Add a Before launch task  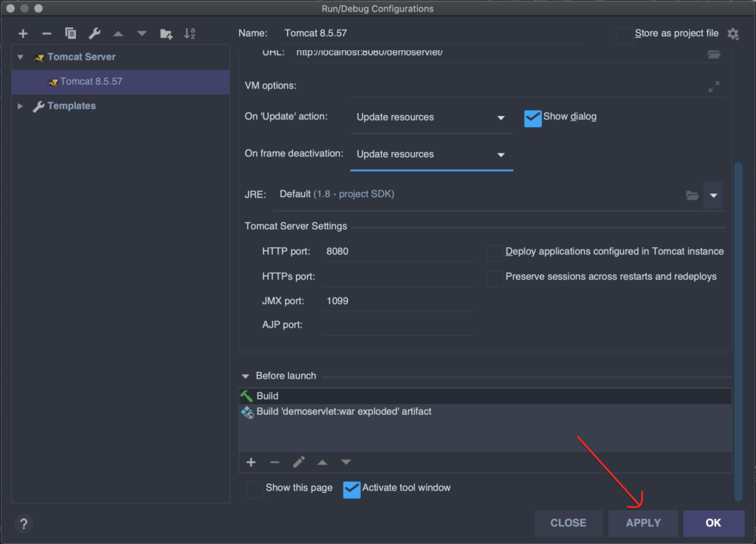[251, 463]
